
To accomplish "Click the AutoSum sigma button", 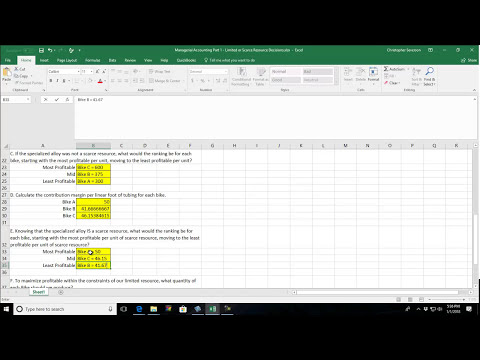I will tap(394, 69).
